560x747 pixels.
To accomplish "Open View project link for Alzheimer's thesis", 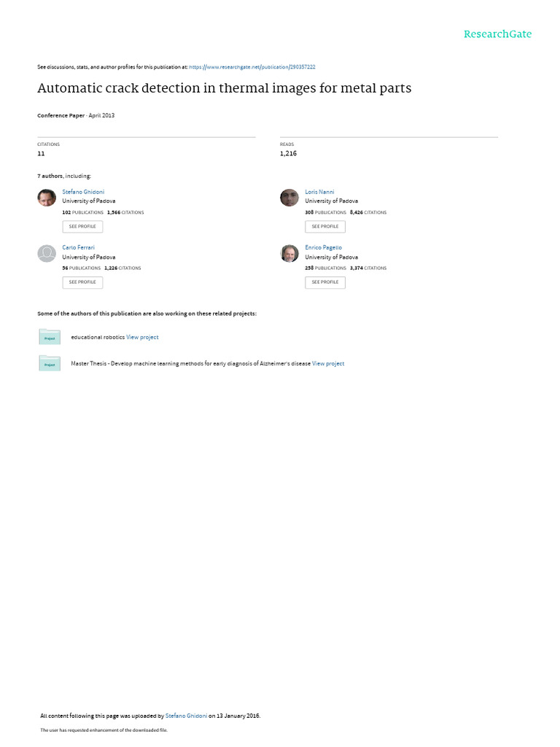I will pos(328,363).
